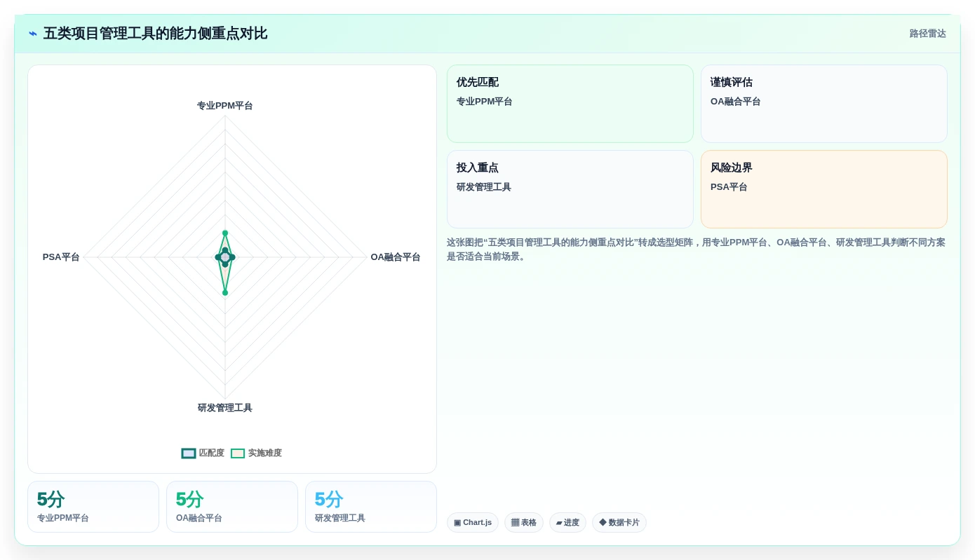Toggle the 匹配度 legend swatch
The height and width of the screenshot is (560, 975).
pyautogui.click(x=189, y=453)
